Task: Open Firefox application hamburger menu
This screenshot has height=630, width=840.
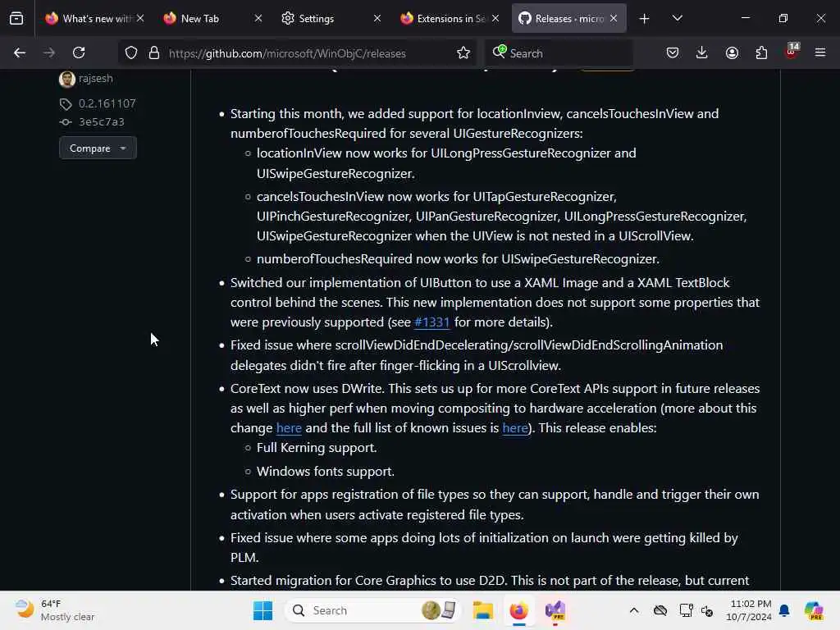Action: [820, 52]
